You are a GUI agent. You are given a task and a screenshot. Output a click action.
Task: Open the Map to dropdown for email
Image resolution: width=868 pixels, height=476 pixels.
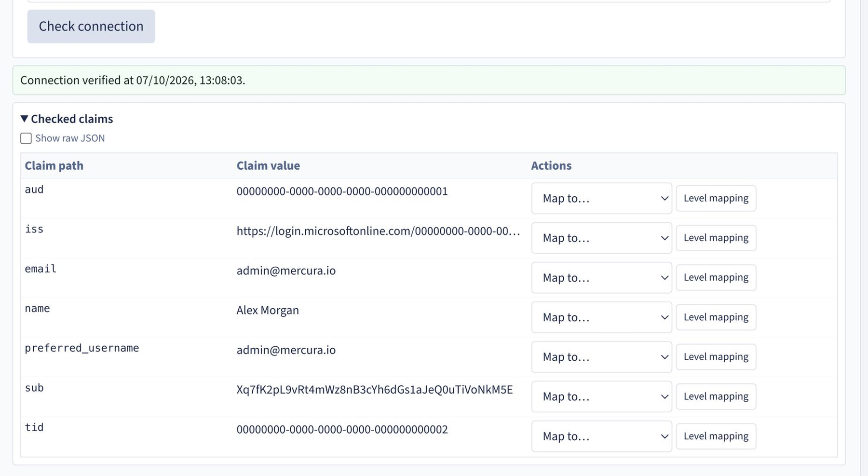point(601,277)
